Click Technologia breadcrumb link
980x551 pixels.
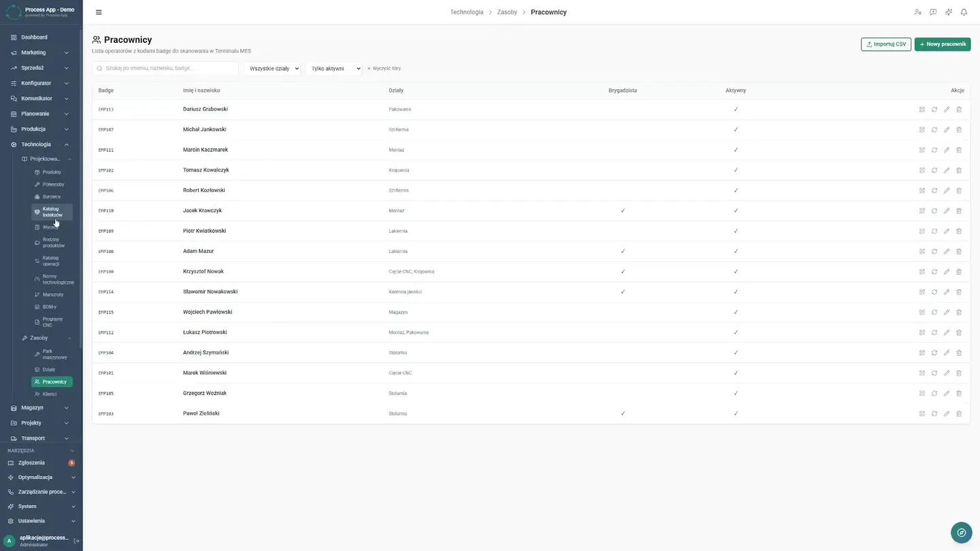click(x=467, y=12)
